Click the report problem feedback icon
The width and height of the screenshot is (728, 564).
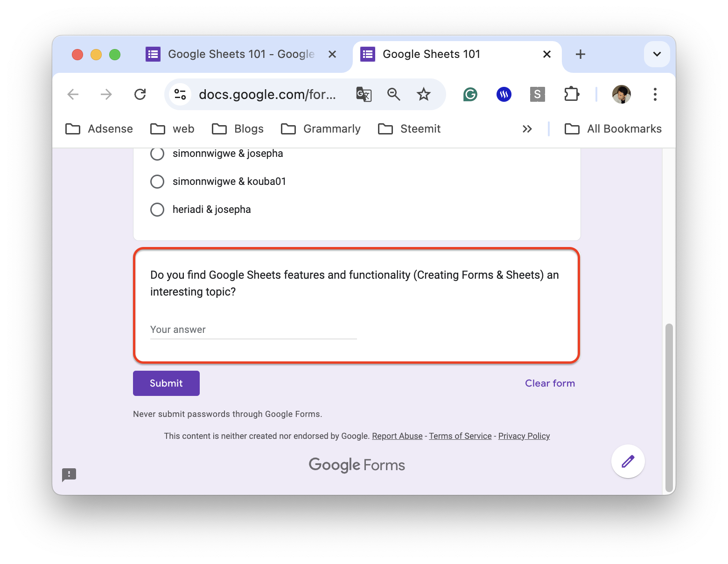click(x=69, y=475)
